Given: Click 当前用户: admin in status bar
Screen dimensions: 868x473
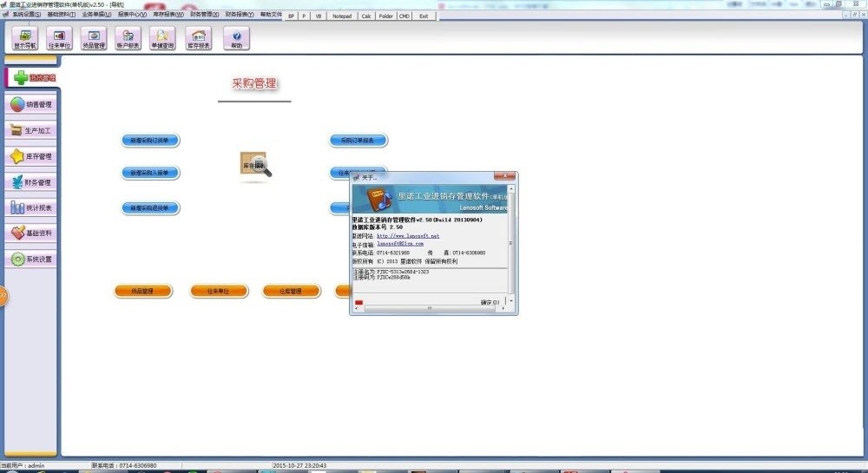Looking at the screenshot, I should (x=23, y=466).
